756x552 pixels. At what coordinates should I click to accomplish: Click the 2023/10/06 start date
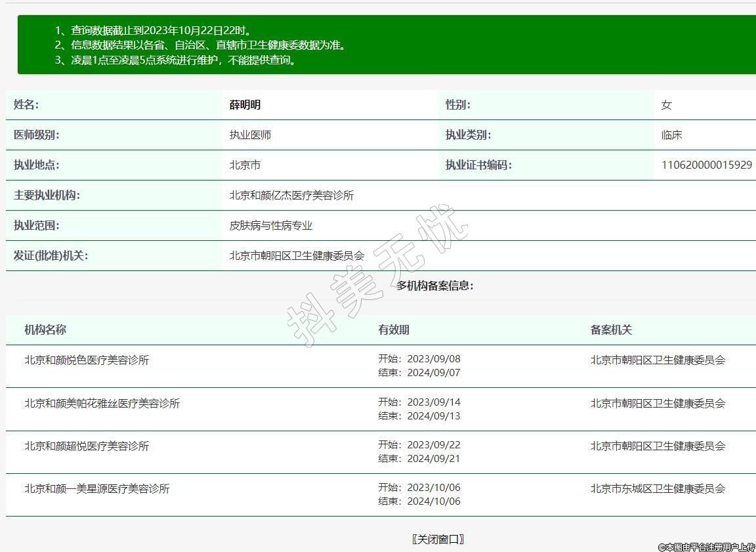(434, 488)
